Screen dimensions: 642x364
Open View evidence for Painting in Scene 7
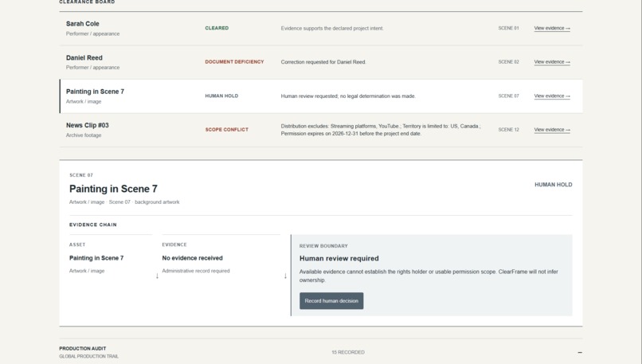(552, 96)
